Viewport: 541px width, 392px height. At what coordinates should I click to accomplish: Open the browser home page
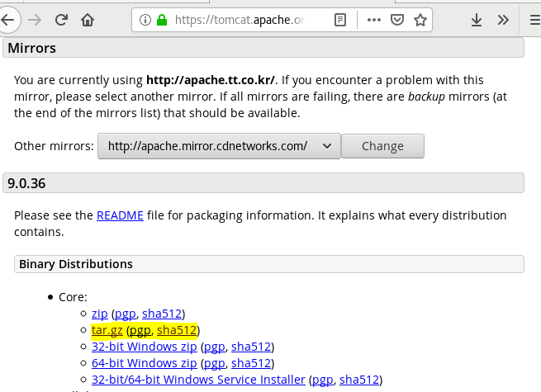(x=88, y=20)
